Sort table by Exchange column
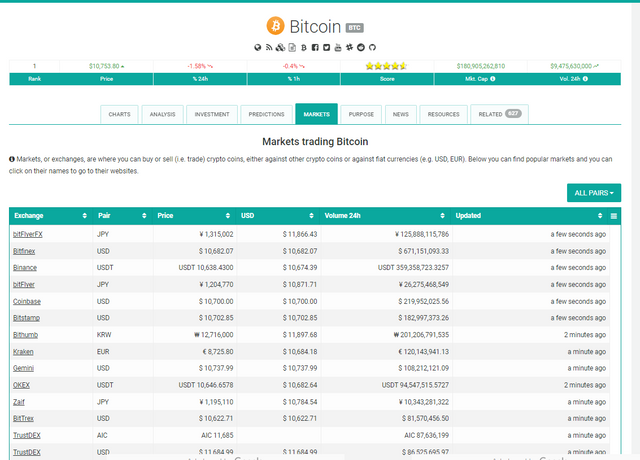Image resolution: width=640 pixels, height=460 pixels. coord(51,216)
